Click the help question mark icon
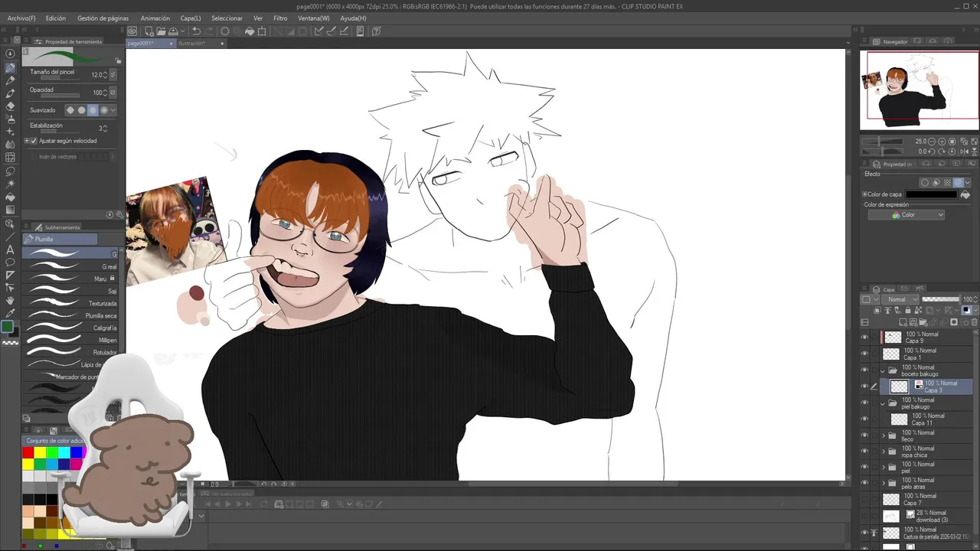980x551 pixels. [x=376, y=31]
